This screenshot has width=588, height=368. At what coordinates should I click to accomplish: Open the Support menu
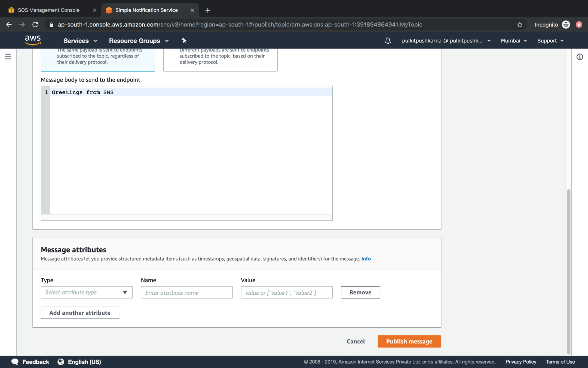pyautogui.click(x=550, y=41)
